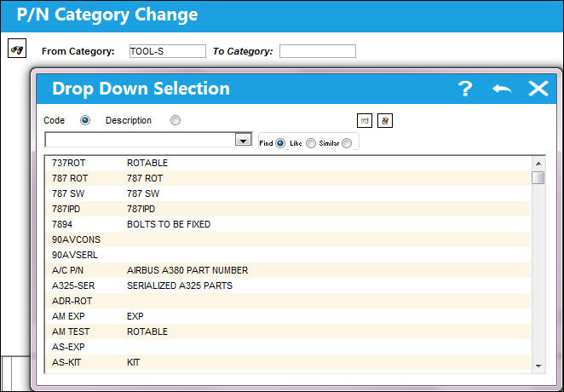Pick the AS-KIT KIT category row
Viewport: 564px width, 392px height.
(289, 362)
